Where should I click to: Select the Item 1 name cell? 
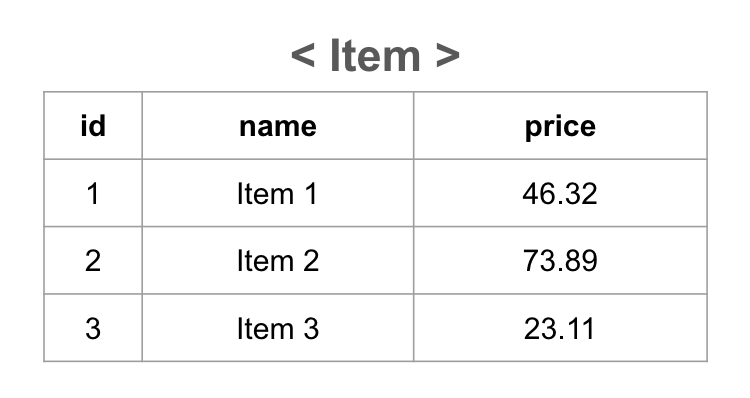click(x=278, y=193)
